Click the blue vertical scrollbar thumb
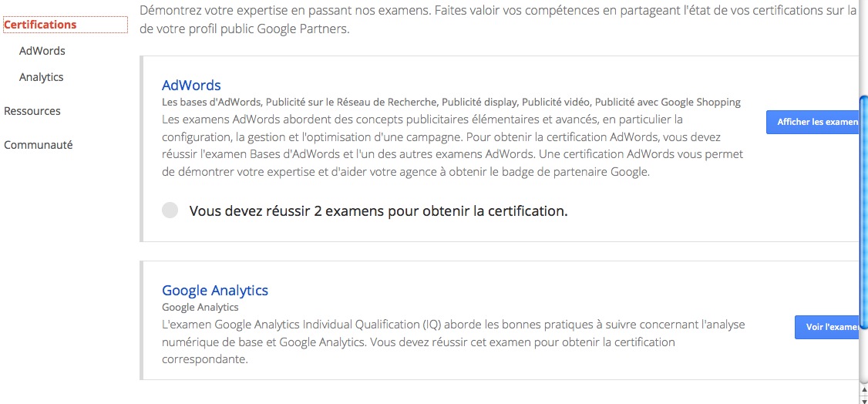Screen dimensions: 868x404 click(x=863, y=231)
